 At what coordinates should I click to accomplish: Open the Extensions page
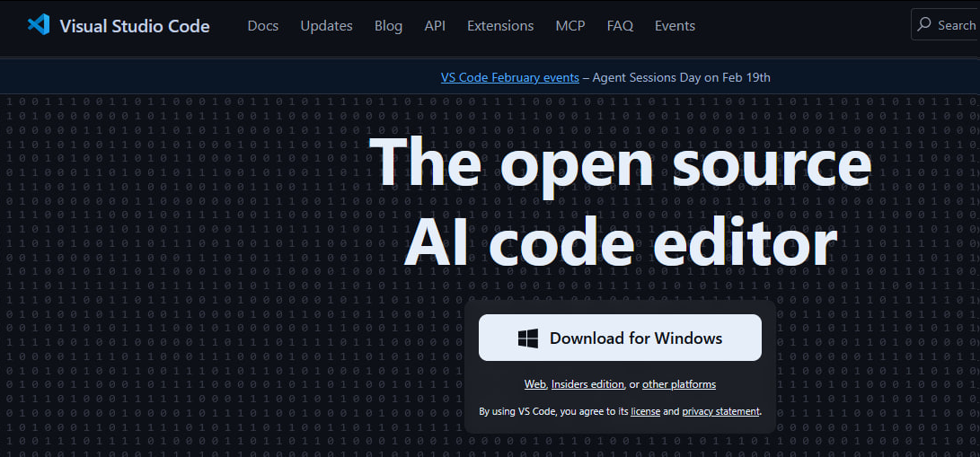(500, 25)
